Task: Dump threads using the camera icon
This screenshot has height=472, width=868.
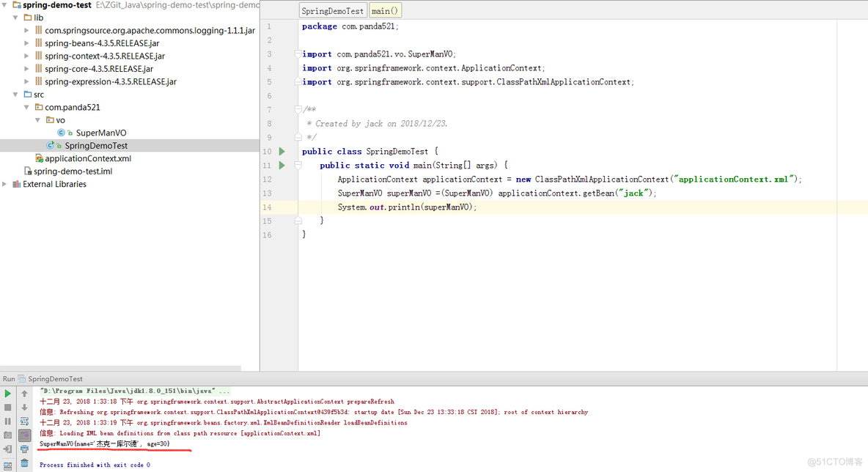Action: coord(8,435)
